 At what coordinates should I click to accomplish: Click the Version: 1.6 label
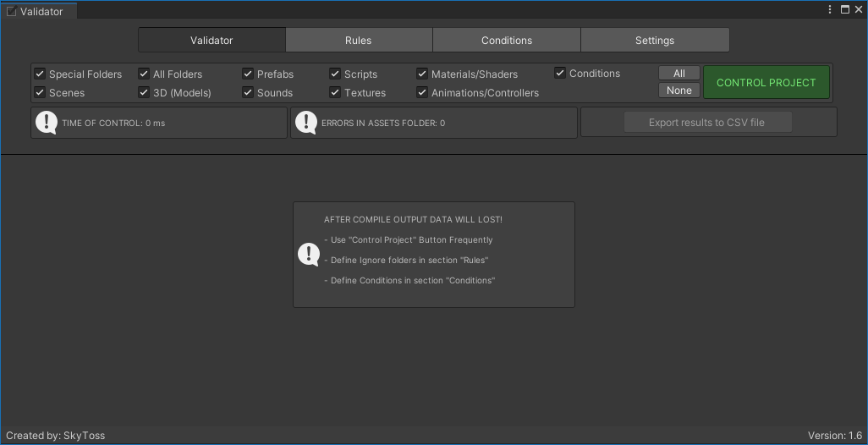835,436
